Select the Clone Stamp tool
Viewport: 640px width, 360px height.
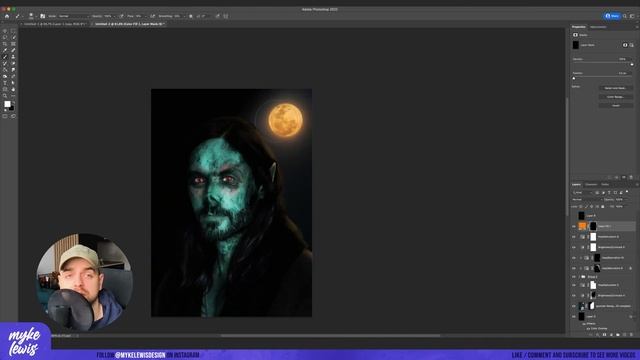point(13,57)
